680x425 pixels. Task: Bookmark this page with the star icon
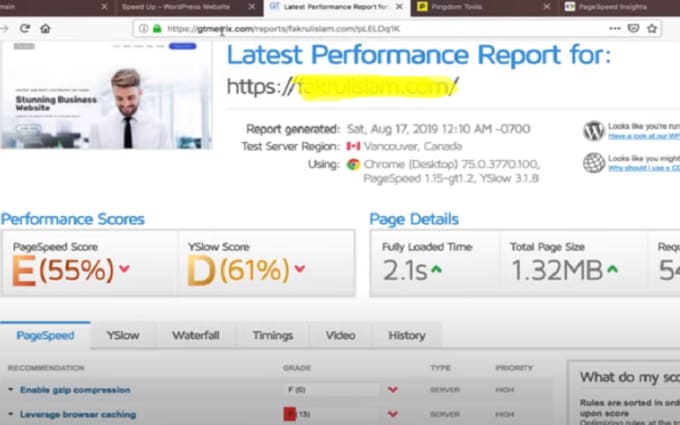[x=652, y=29]
